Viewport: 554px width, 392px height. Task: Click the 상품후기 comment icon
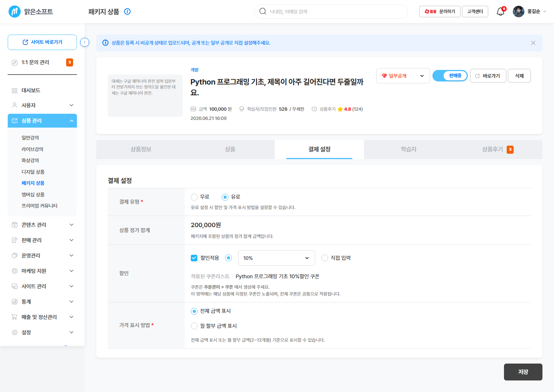click(314, 109)
